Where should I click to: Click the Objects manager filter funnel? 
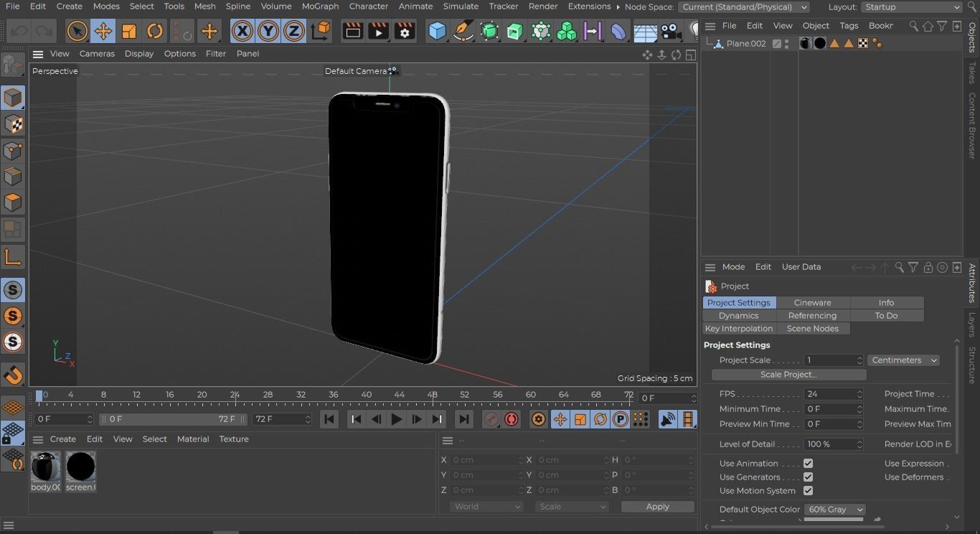(x=942, y=26)
